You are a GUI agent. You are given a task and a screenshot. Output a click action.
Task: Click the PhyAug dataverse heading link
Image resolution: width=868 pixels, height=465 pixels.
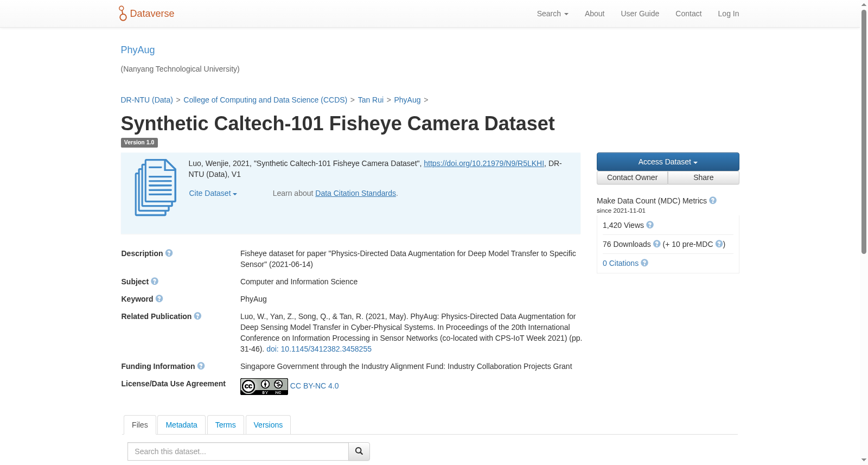138,50
